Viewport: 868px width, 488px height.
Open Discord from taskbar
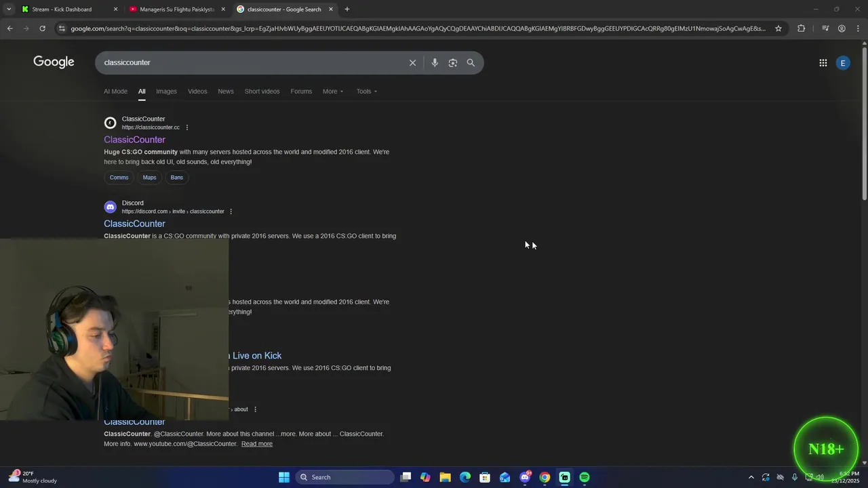coord(525,477)
